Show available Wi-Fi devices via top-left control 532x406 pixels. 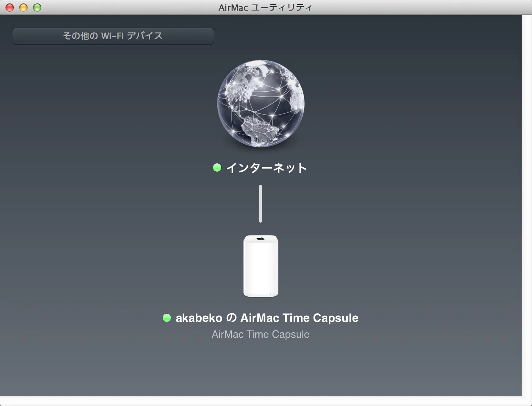(113, 36)
